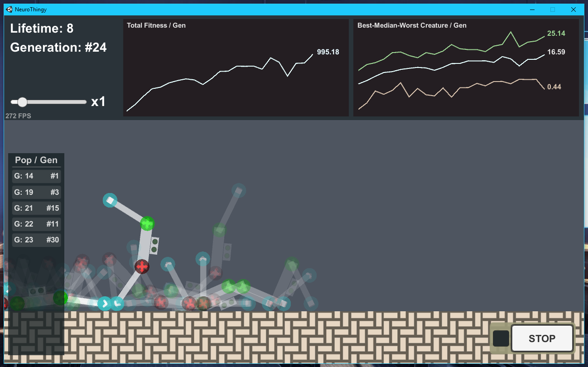588x367 pixels.
Task: Click the bright green muscle node
Action: pos(147,223)
